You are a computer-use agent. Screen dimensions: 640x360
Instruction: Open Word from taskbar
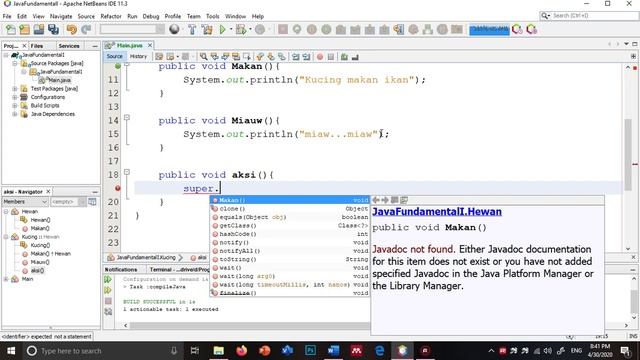click(x=333, y=351)
